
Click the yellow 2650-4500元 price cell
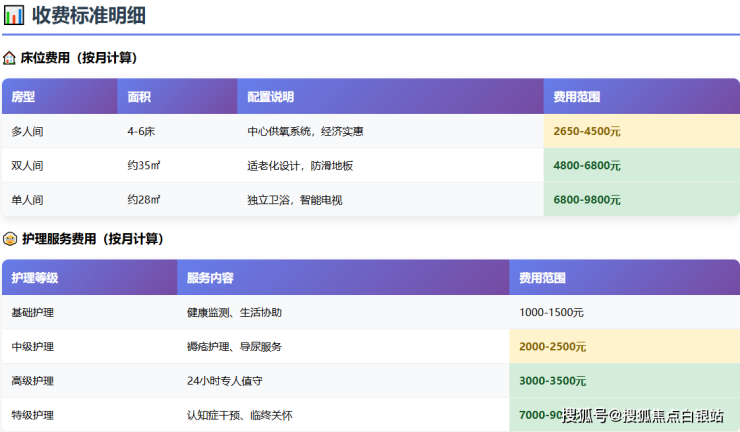click(587, 132)
